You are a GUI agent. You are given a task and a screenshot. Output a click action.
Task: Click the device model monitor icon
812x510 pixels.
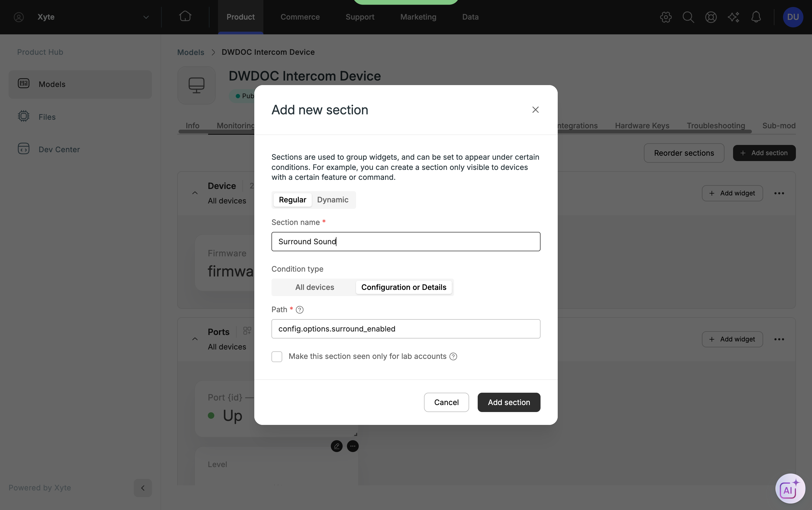(x=197, y=85)
